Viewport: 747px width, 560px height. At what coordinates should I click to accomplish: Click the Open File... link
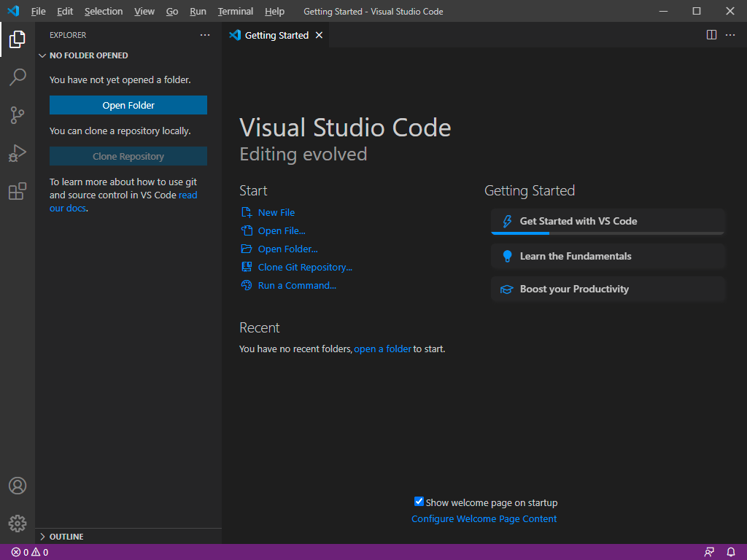point(282,230)
